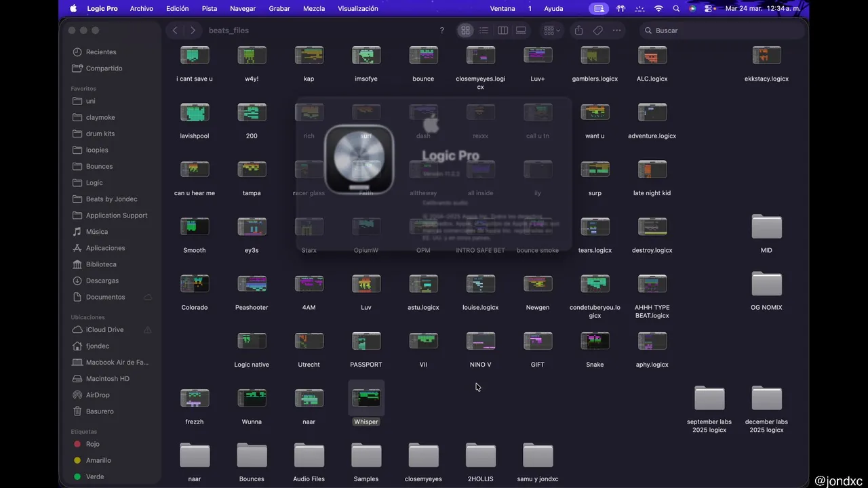Viewport: 868px width, 488px height.
Task: Switch Finder to gallery view
Action: pyautogui.click(x=521, y=30)
